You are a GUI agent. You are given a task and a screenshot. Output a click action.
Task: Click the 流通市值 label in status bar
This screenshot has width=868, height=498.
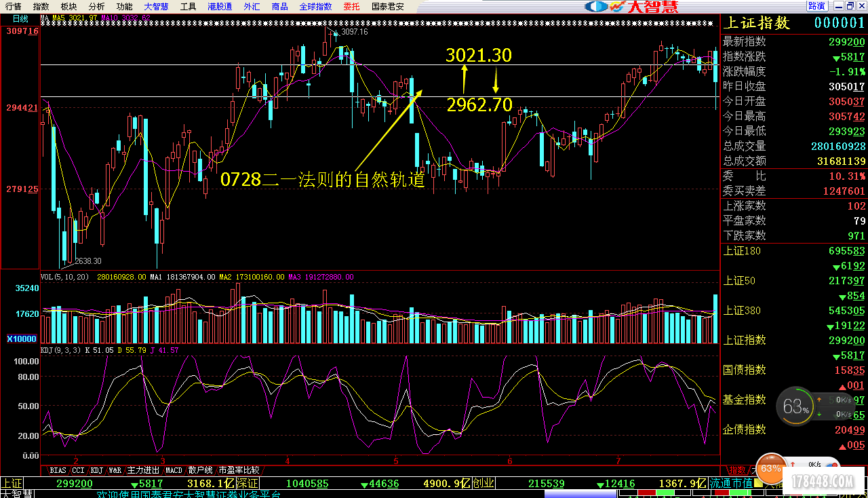pyautogui.click(x=731, y=483)
